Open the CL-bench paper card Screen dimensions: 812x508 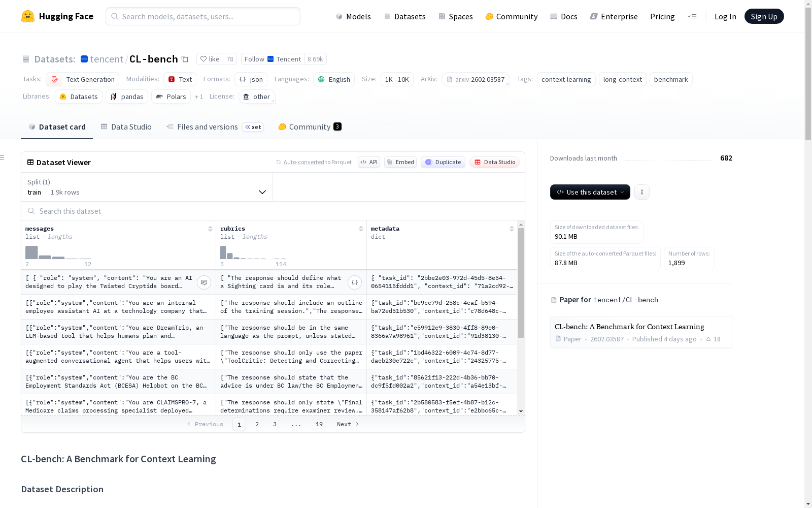[x=641, y=332]
